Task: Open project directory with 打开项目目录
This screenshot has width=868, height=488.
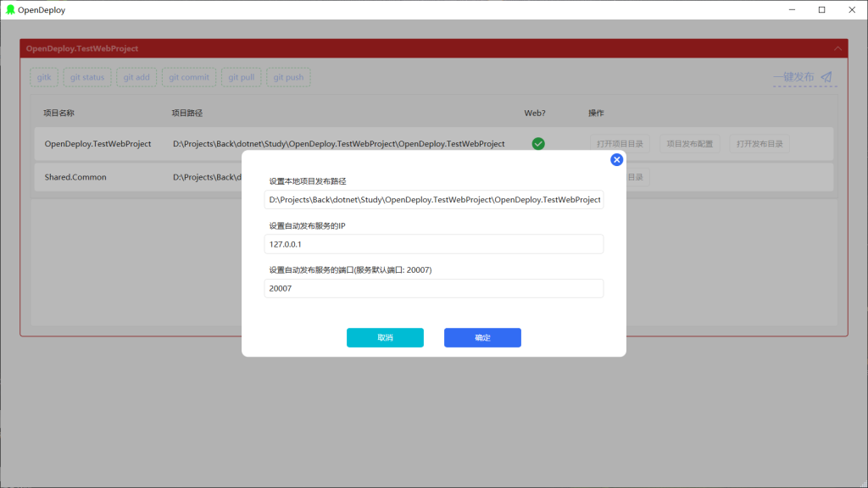Action: pos(620,144)
